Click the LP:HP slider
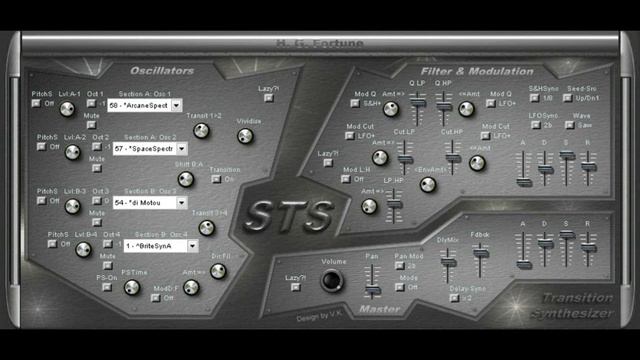The image size is (640, 360). tap(393, 205)
